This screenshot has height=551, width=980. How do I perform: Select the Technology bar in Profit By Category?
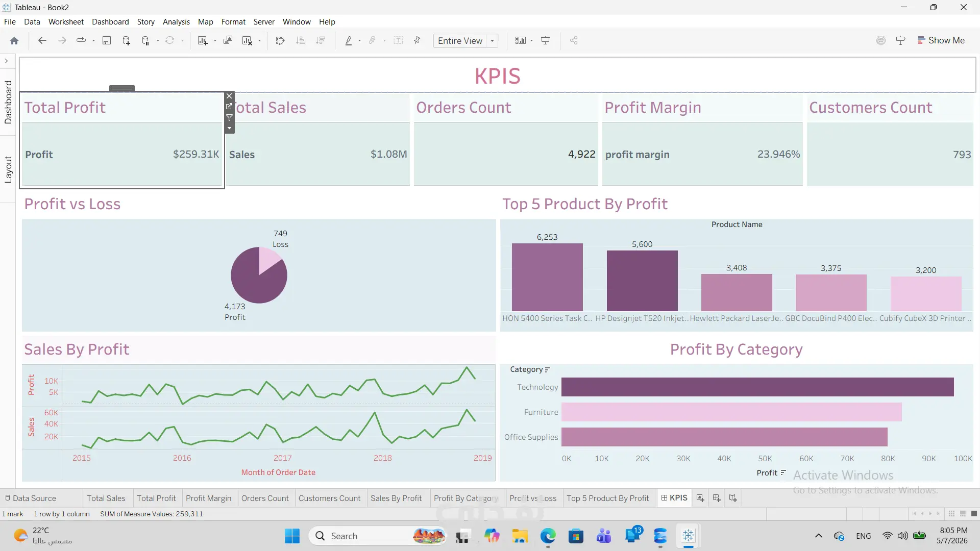pos(757,387)
